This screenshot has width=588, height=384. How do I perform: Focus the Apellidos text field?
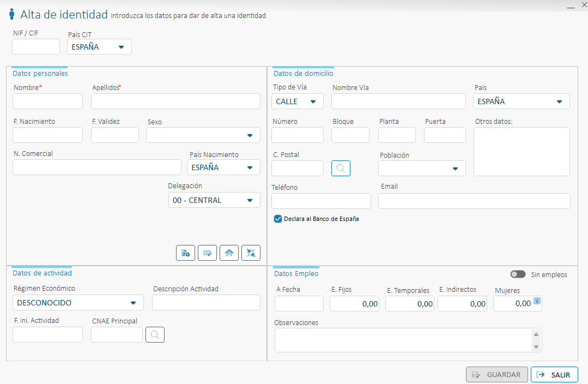(175, 101)
